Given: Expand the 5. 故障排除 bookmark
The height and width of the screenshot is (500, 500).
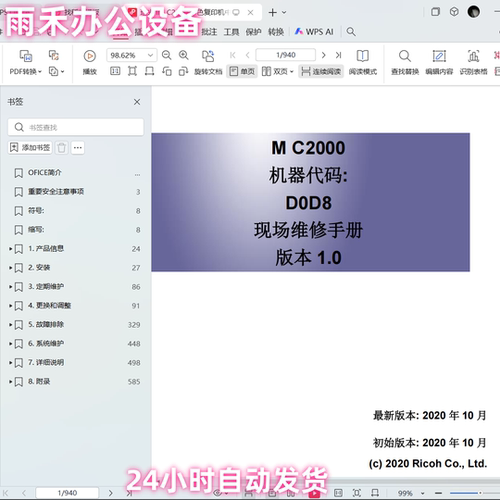Looking at the screenshot, I should click(x=11, y=325).
